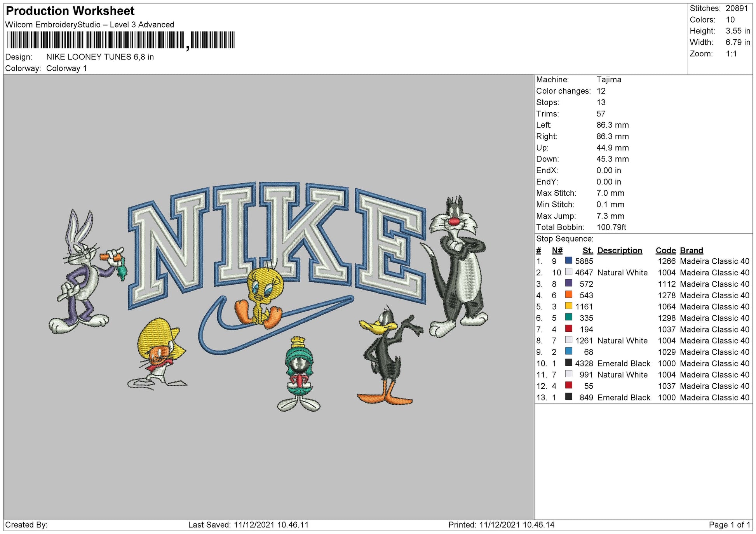Click the Stop Sequence heading

click(x=564, y=239)
